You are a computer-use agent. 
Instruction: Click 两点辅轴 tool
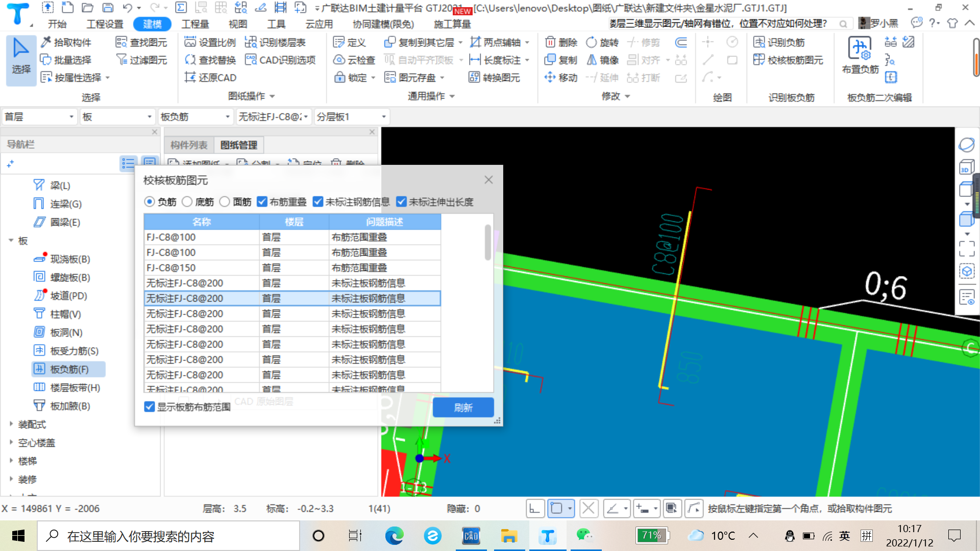coord(495,42)
